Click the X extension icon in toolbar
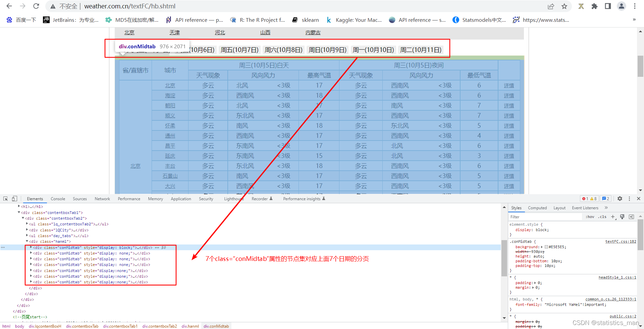Viewport: 644px width, 329px height. coord(581,6)
